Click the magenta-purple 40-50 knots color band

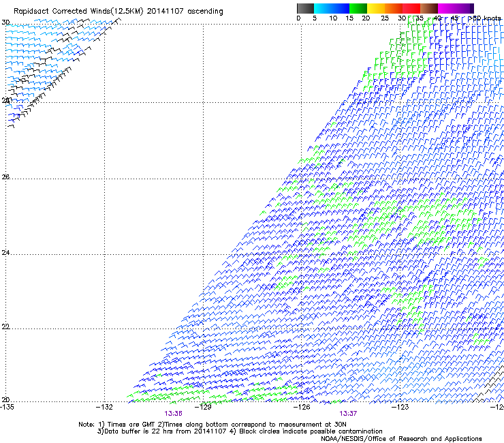[456, 8]
